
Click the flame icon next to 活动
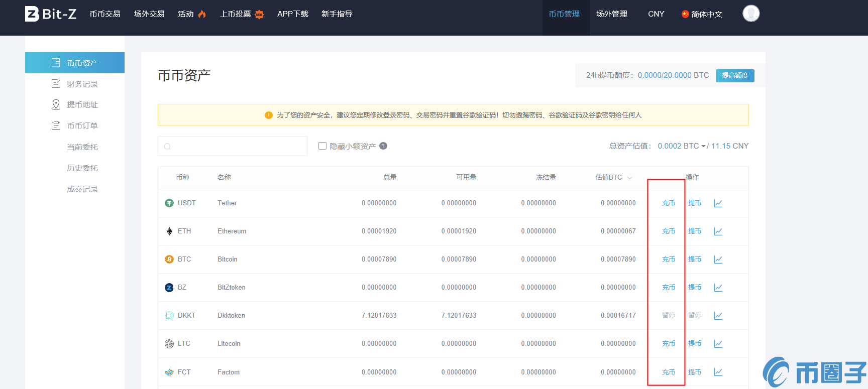click(202, 14)
